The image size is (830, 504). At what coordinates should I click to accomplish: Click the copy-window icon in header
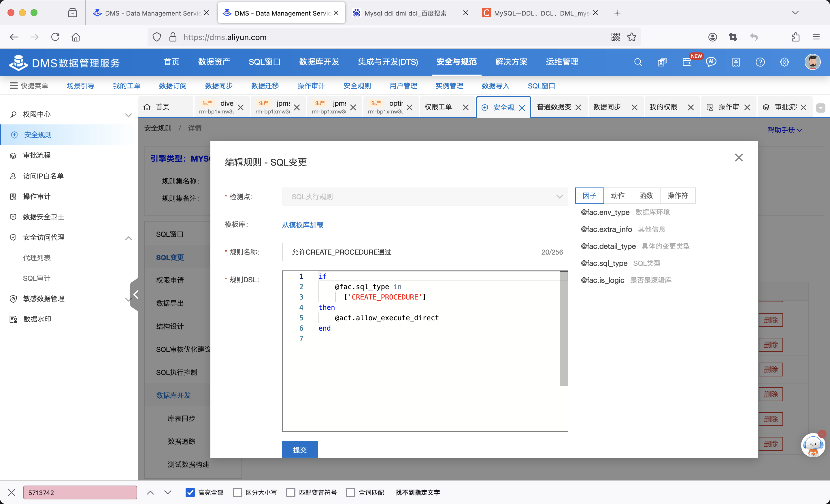(662, 62)
